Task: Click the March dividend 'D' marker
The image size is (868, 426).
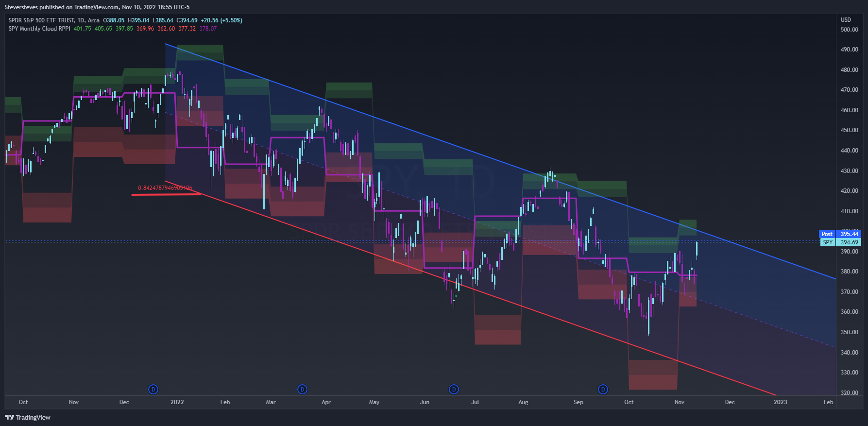Action: (x=302, y=389)
